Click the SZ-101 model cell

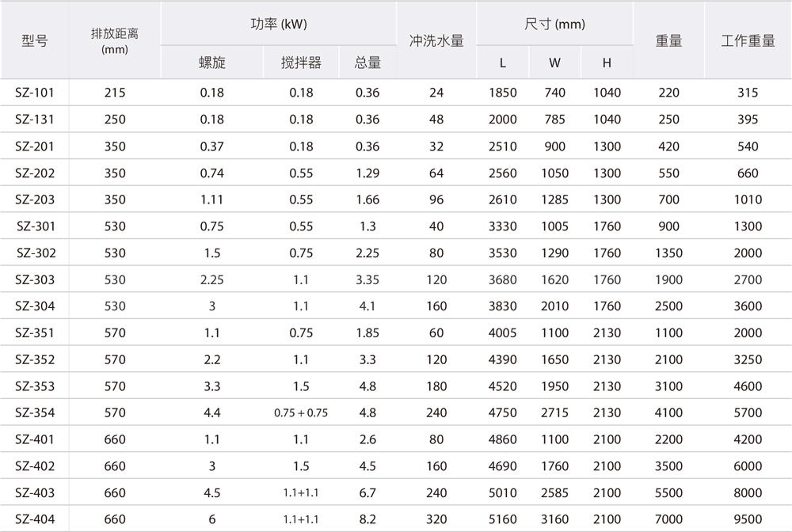(35, 93)
